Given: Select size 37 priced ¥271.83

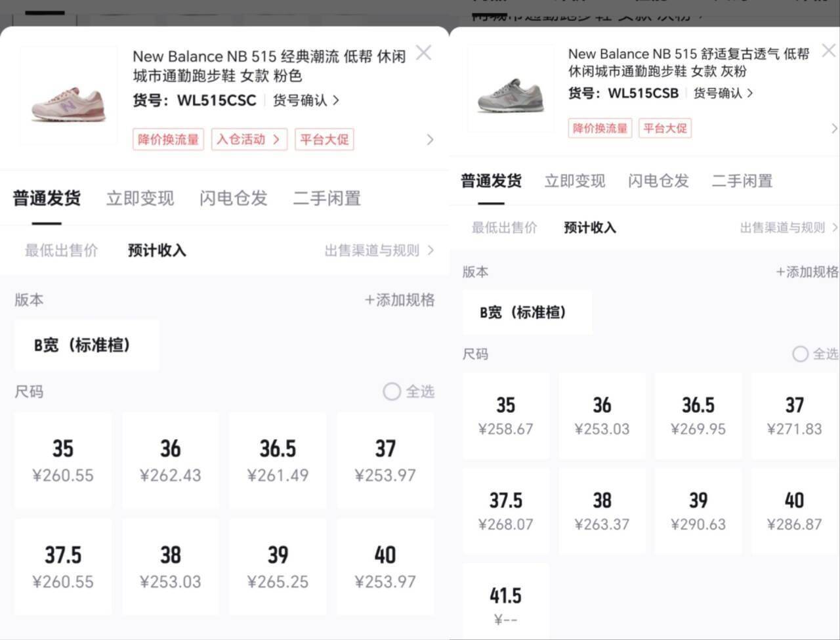Looking at the screenshot, I should coord(795,416).
